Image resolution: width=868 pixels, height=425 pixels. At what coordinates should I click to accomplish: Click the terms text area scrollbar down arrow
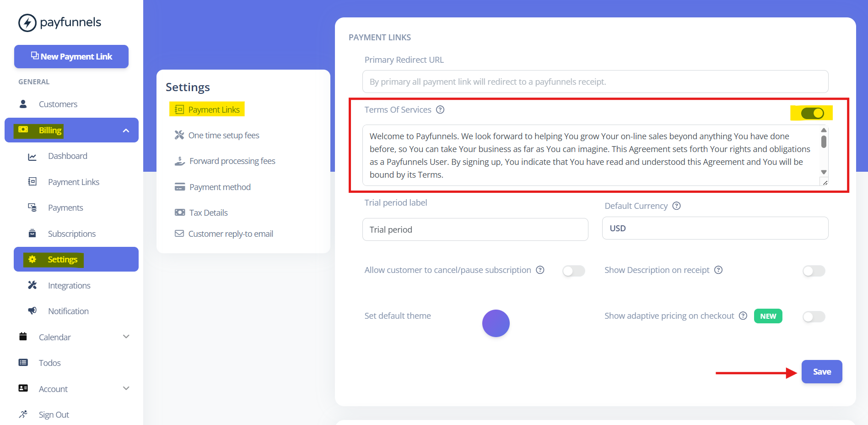click(x=824, y=172)
